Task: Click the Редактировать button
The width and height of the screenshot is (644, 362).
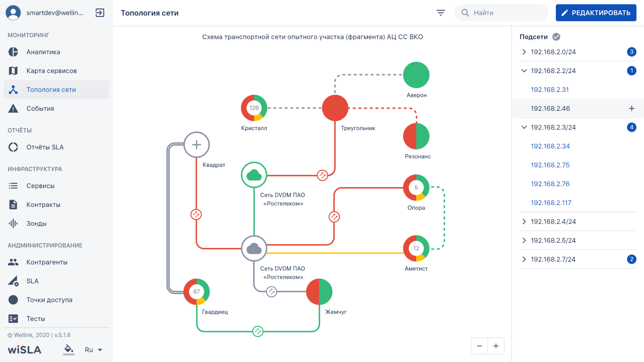Action: click(596, 13)
